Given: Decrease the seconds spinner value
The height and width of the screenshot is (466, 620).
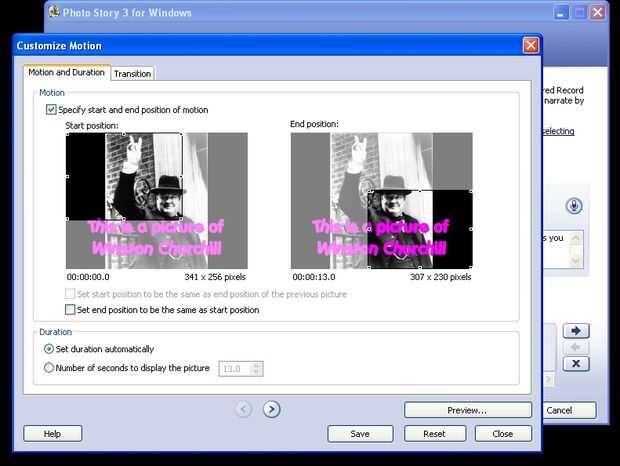Looking at the screenshot, I should pyautogui.click(x=257, y=372).
